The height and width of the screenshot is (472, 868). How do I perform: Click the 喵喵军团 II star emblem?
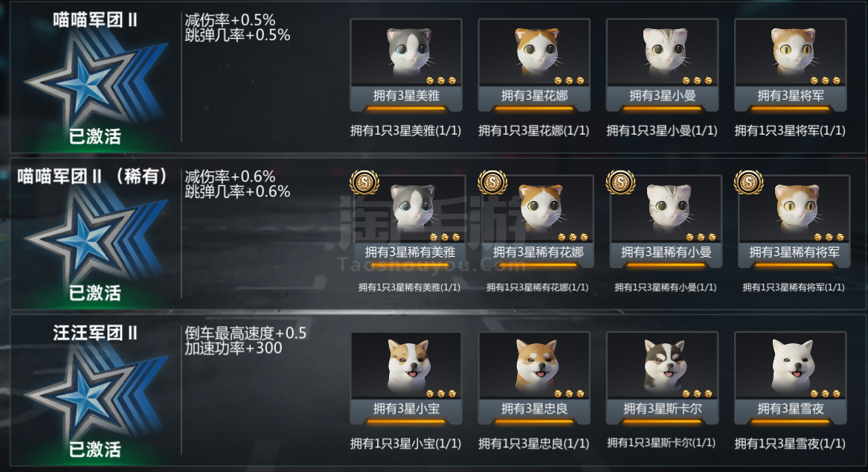tap(94, 79)
